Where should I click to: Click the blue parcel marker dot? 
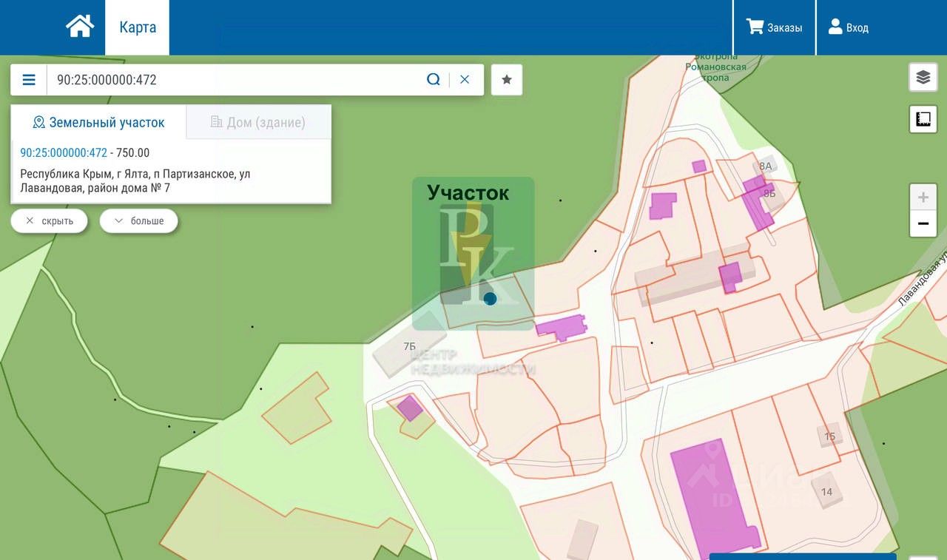pyautogui.click(x=490, y=299)
